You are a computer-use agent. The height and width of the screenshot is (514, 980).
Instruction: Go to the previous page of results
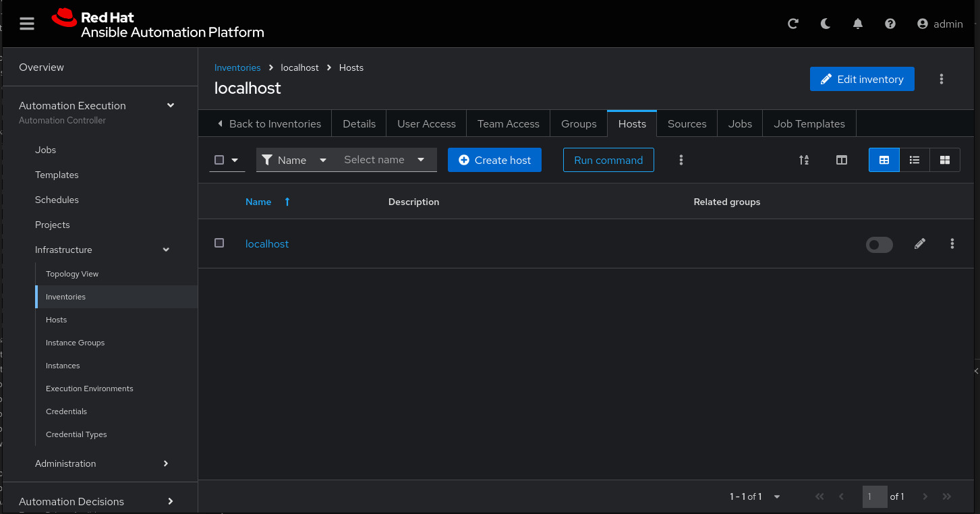[841, 496]
